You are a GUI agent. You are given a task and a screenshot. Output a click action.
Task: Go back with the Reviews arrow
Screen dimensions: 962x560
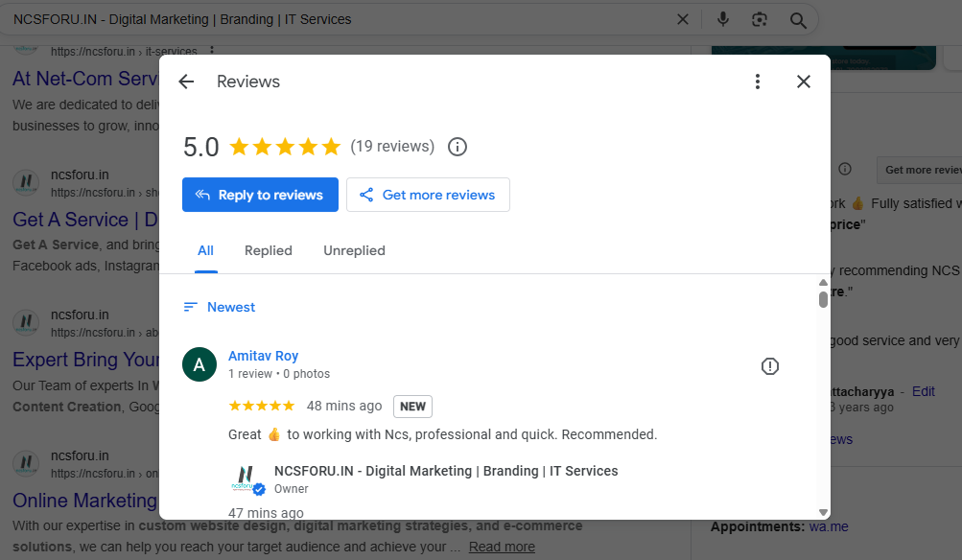coord(186,82)
